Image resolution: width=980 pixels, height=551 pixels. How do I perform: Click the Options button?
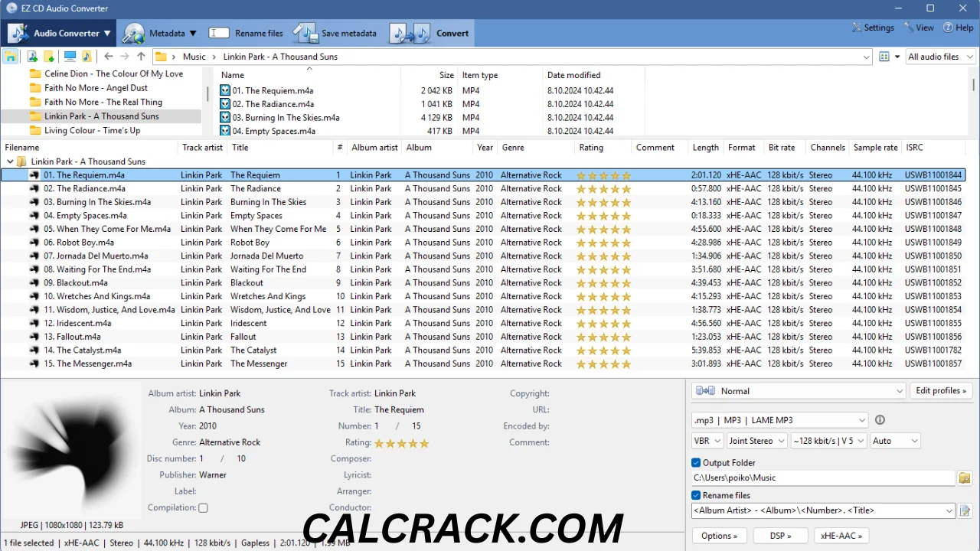pyautogui.click(x=720, y=536)
